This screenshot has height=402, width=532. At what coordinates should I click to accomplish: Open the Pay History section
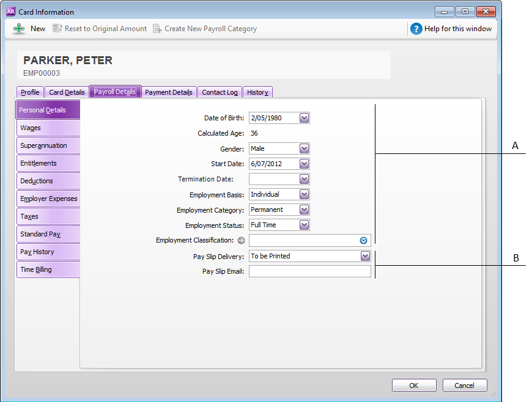48,252
